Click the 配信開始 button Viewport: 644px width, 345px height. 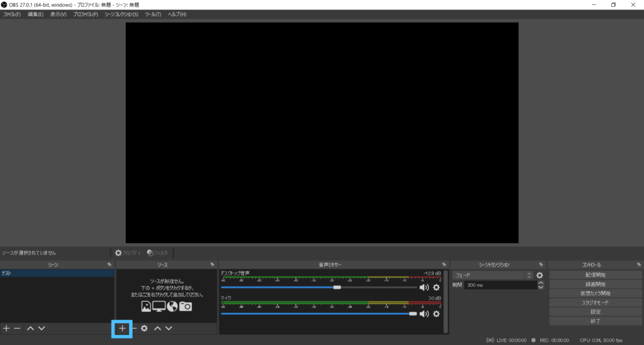(595, 275)
